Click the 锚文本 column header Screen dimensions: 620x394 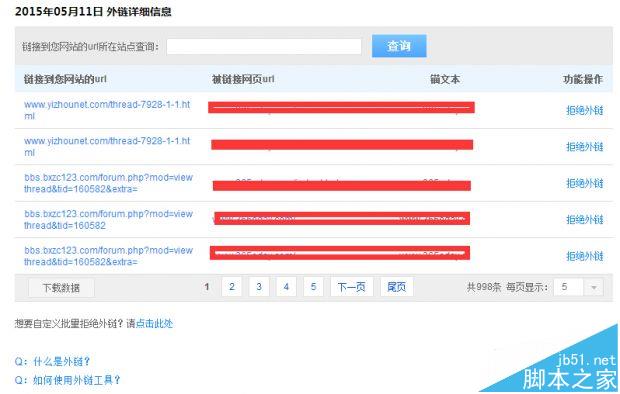tap(445, 79)
